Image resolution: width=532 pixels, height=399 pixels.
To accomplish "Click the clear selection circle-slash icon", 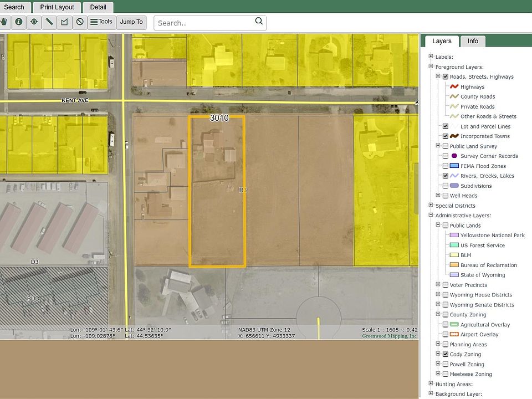I will pos(80,22).
